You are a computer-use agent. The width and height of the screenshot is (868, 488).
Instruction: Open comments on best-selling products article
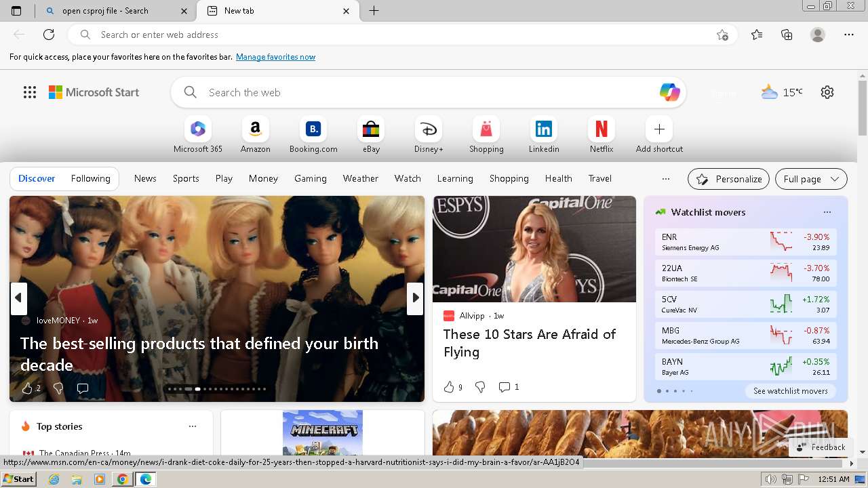click(x=83, y=388)
